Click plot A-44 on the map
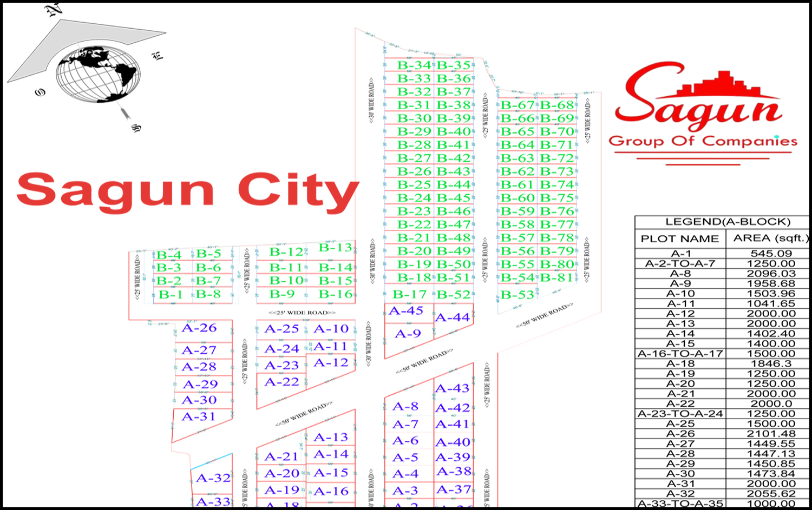This screenshot has width=812, height=510. 453,317
